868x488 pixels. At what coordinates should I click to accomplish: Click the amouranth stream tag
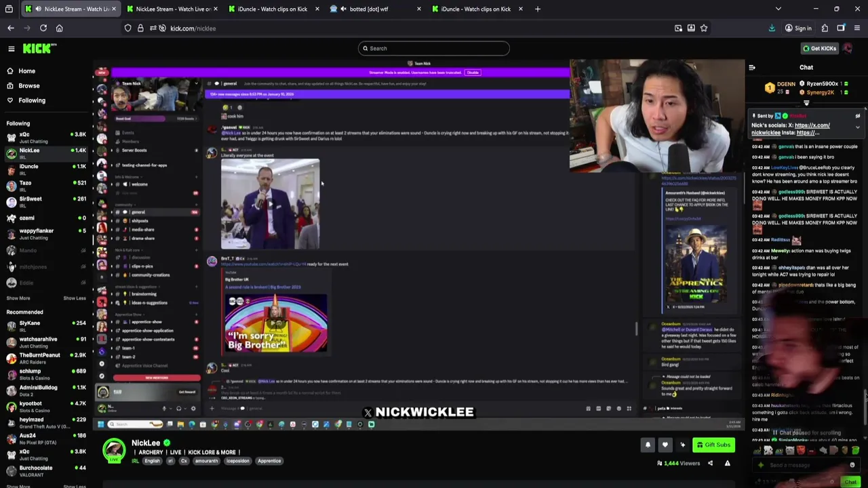[207, 461]
